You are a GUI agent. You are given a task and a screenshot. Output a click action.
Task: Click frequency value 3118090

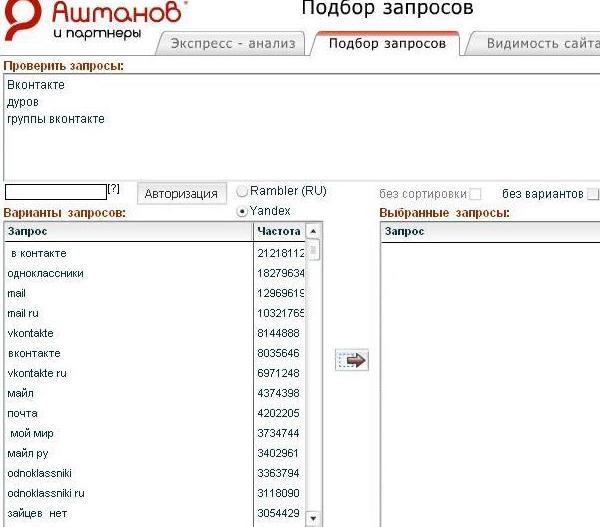pos(278,493)
